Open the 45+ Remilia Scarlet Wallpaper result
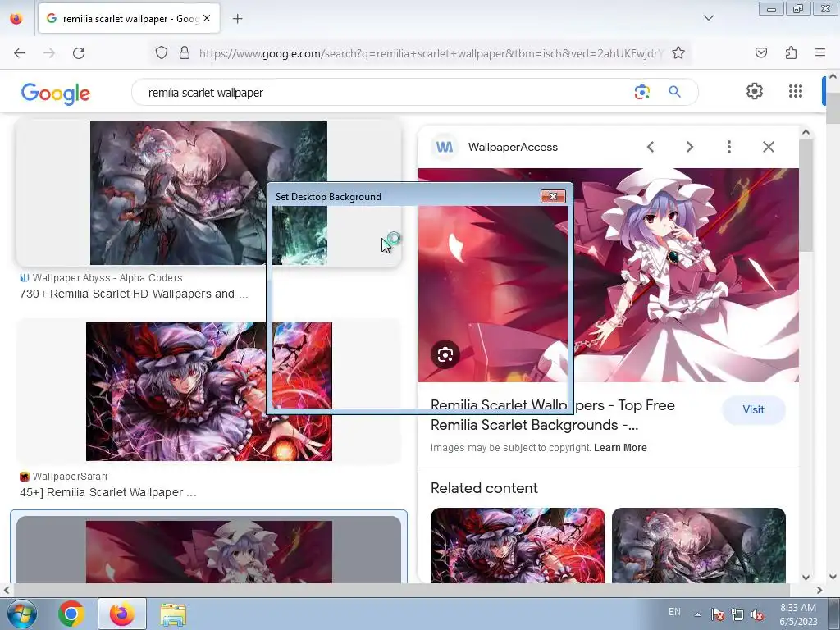 click(x=108, y=492)
